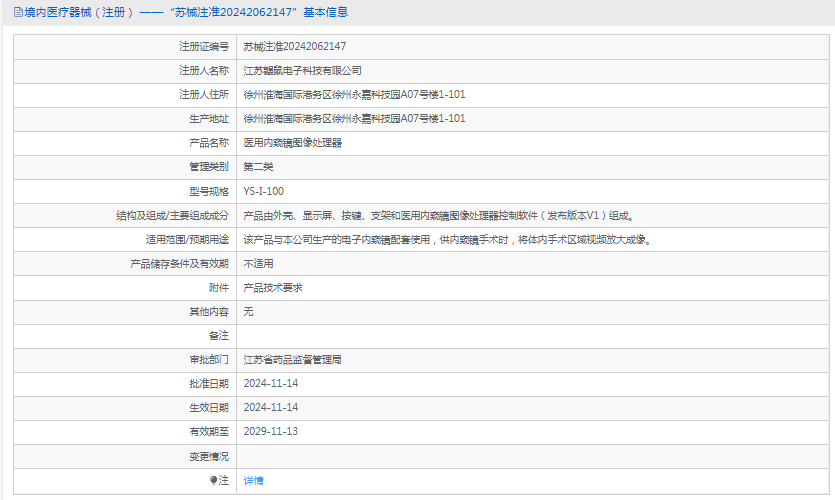Select the expiry date 2029-11-13

click(271, 432)
